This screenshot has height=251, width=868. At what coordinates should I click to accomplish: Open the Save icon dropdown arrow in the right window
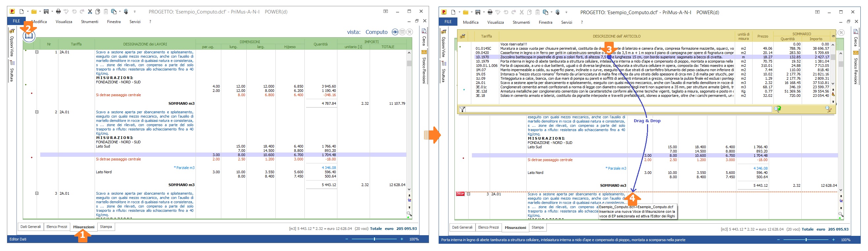(x=483, y=13)
